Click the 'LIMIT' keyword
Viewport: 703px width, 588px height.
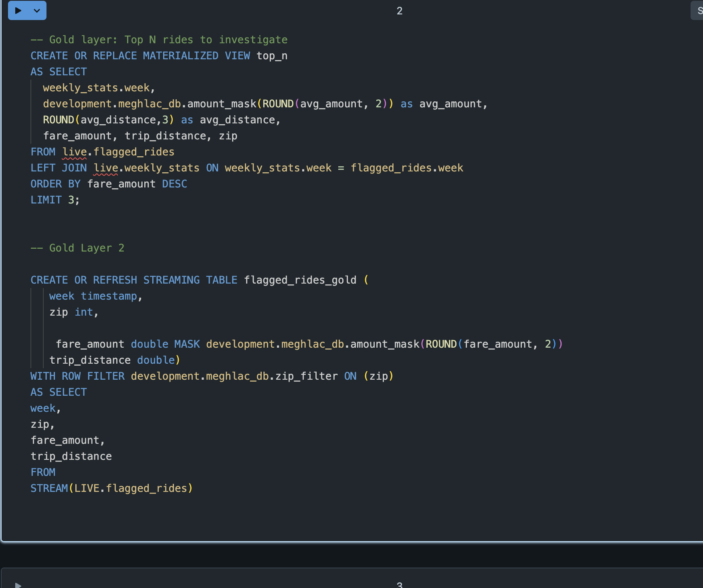point(46,200)
